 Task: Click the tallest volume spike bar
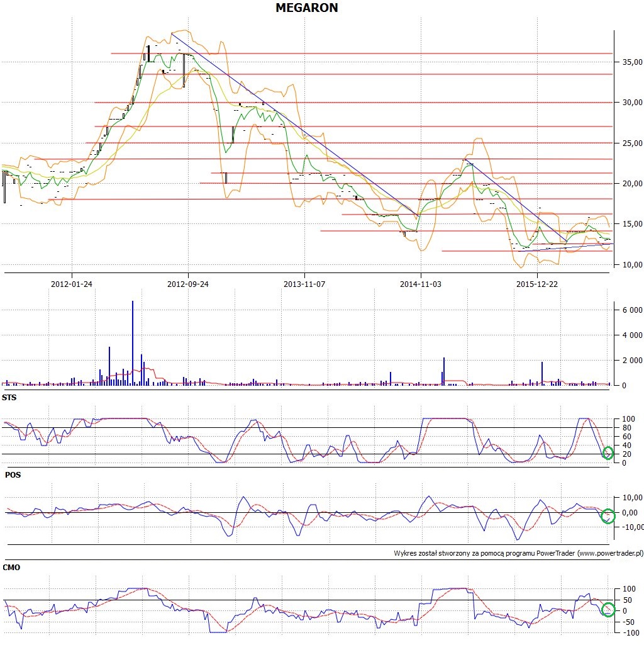pyautogui.click(x=133, y=343)
